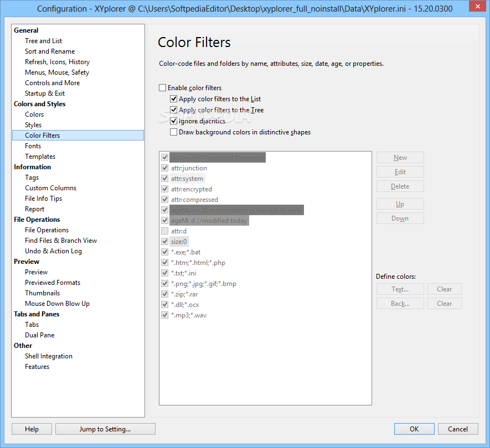This screenshot has height=448, width=490.
Task: Toggle checkbox for *.mp3;*.wav filter
Action: (x=164, y=315)
